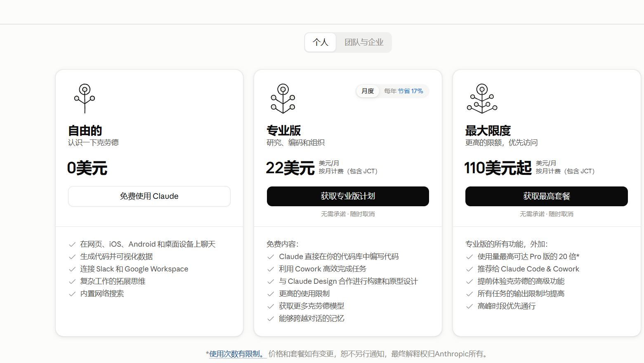Click Claude 直接在你的代码库中编写代码 feature
Image resolution: width=644 pixels, height=363 pixels.
(x=339, y=257)
